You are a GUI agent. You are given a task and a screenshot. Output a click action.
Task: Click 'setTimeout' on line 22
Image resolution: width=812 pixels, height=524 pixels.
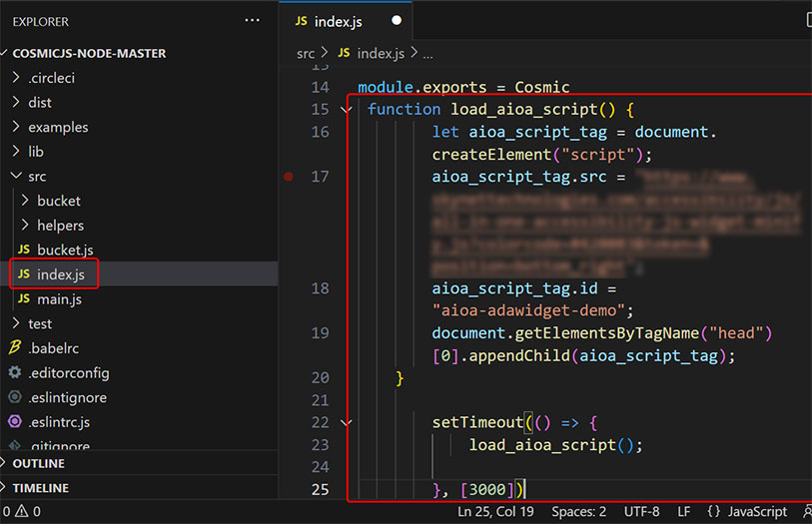477,422
